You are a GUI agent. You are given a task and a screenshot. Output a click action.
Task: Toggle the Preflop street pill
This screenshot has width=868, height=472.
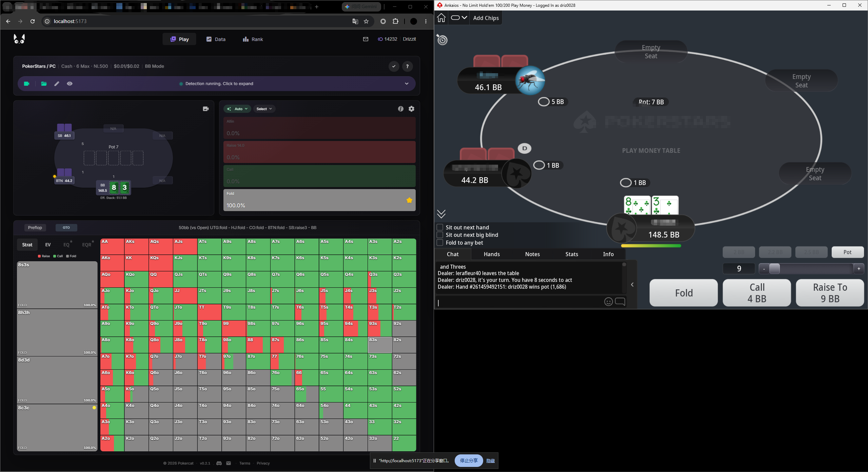35,228
